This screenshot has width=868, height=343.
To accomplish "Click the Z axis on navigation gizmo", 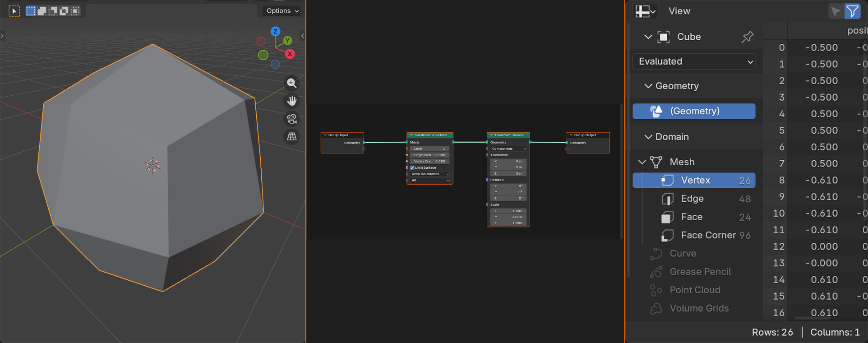I will (275, 31).
